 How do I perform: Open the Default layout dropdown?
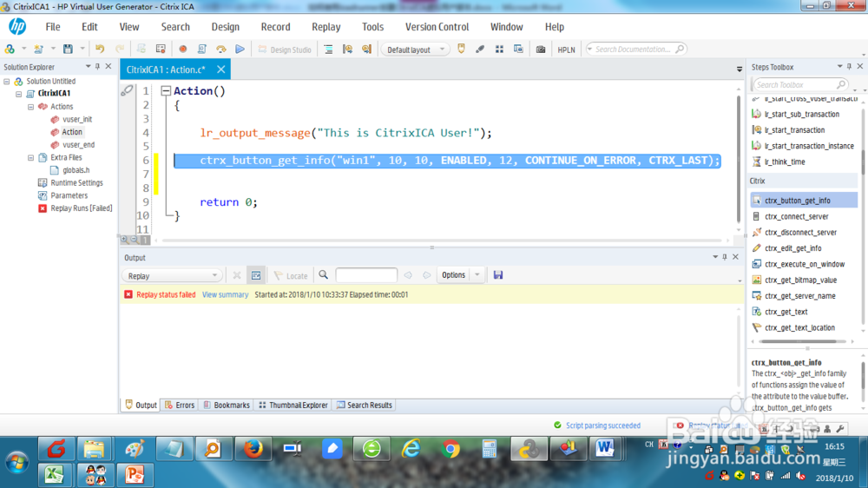(415, 49)
